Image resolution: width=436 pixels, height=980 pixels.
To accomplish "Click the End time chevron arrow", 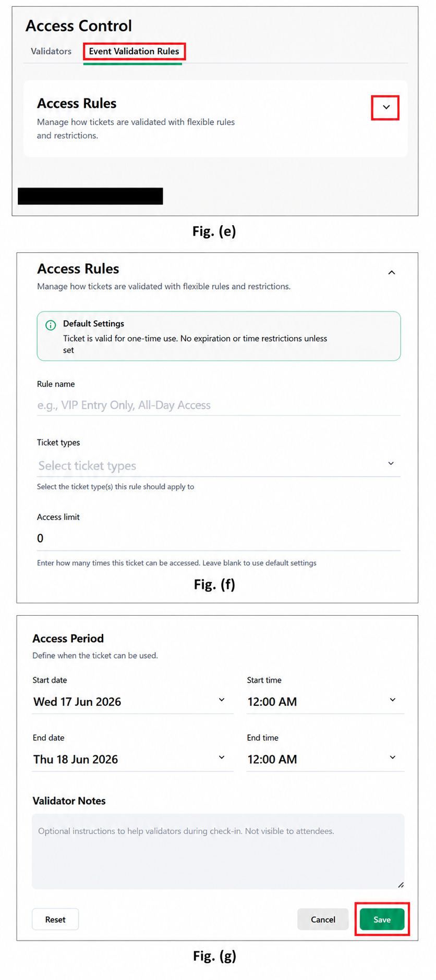I will (x=393, y=757).
